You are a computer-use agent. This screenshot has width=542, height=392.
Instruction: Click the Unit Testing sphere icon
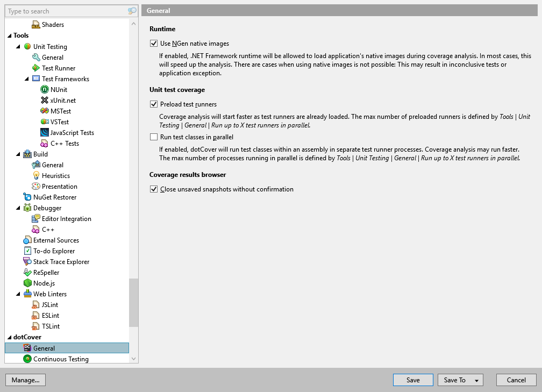[27, 46]
